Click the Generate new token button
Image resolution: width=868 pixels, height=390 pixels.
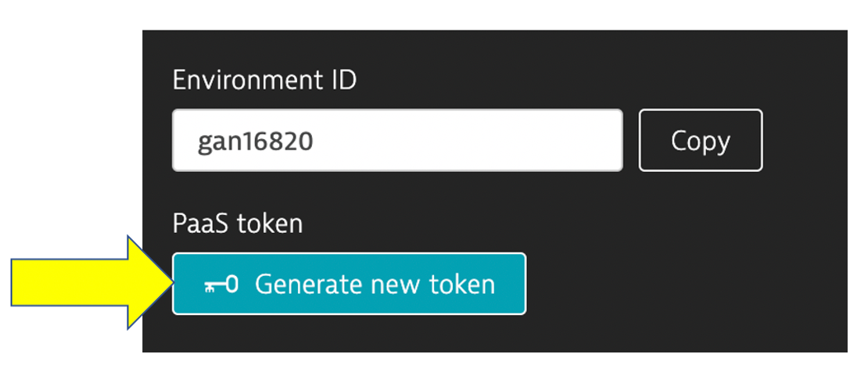[x=350, y=284]
